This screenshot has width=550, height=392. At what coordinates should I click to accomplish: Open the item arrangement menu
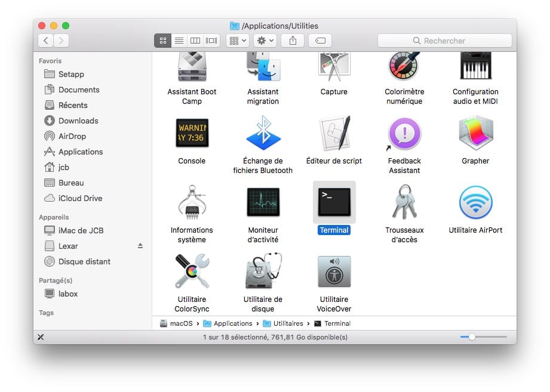[236, 41]
